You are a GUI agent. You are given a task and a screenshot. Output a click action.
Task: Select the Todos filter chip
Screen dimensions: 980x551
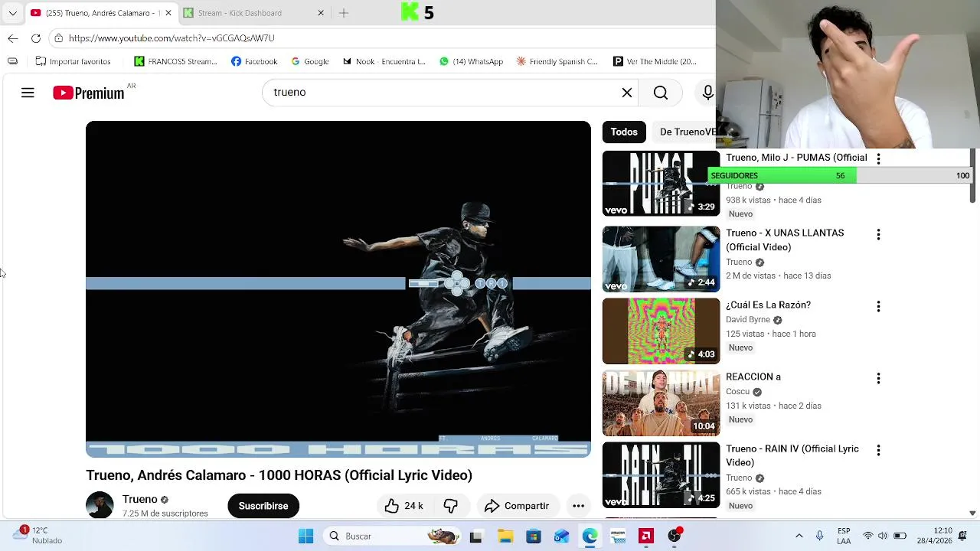pyautogui.click(x=624, y=132)
